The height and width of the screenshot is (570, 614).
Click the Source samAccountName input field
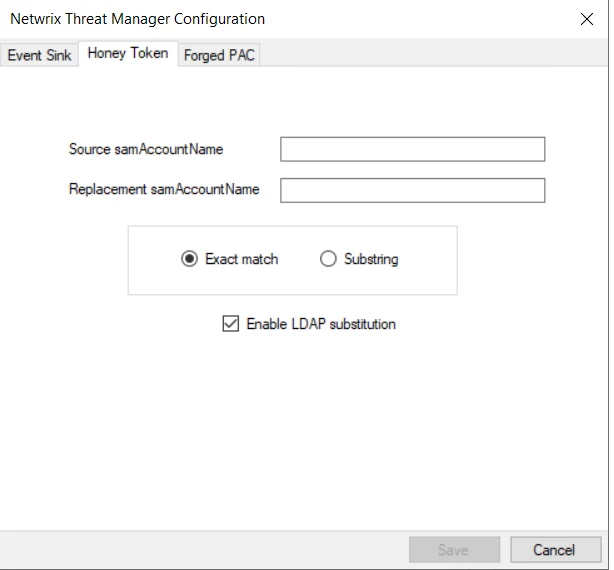412,149
